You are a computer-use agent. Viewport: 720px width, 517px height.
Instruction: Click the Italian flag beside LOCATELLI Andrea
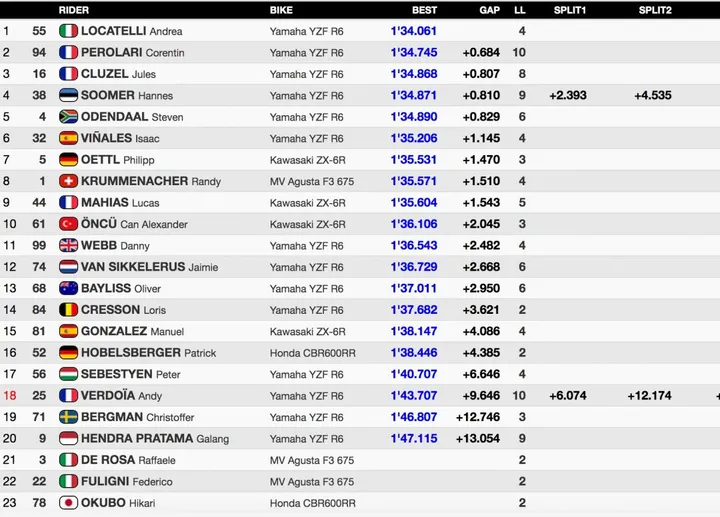[68, 31]
